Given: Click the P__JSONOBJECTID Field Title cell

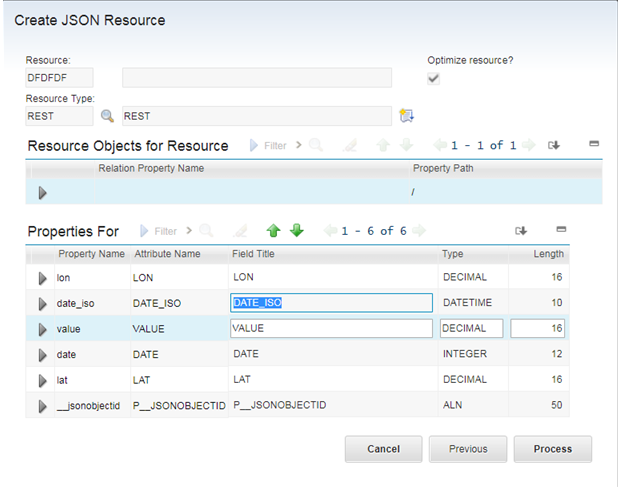Looking at the screenshot, I should point(333,405).
